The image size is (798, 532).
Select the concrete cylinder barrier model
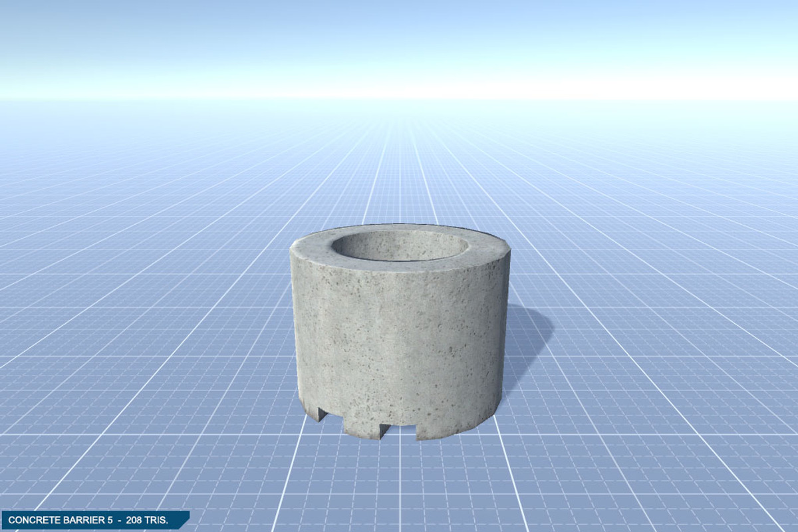tap(400, 332)
